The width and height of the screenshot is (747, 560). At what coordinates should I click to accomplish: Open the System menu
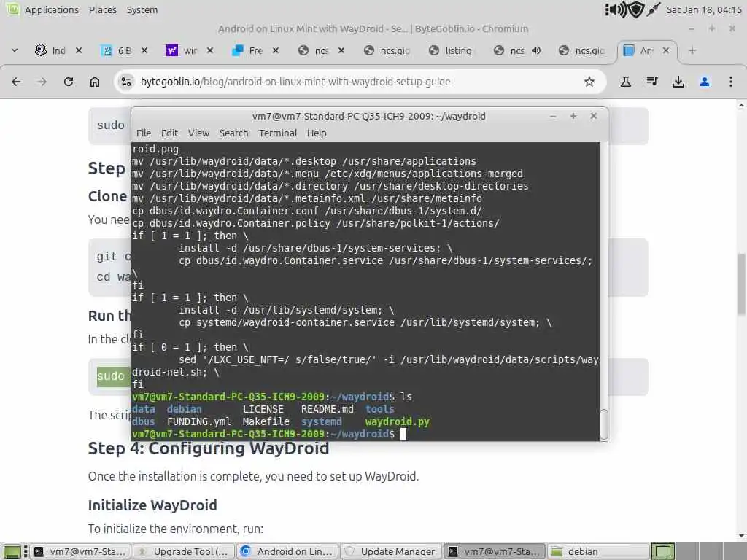142,9
